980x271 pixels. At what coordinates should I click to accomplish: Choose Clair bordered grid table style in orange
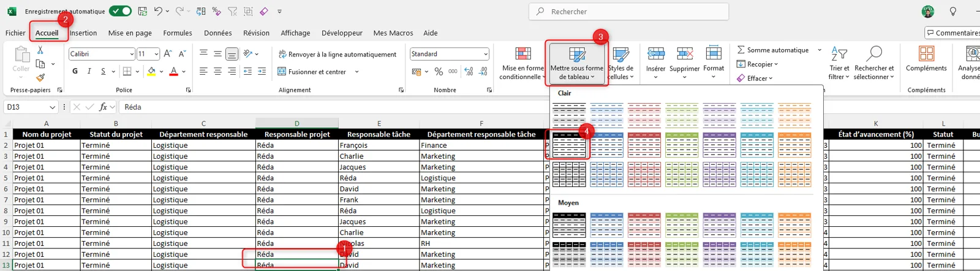coord(794,175)
